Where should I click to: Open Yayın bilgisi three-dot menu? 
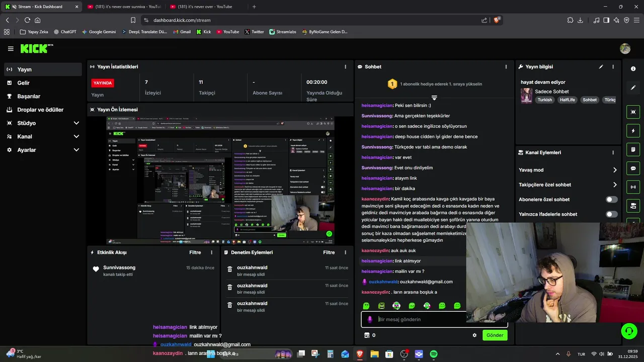point(613,66)
